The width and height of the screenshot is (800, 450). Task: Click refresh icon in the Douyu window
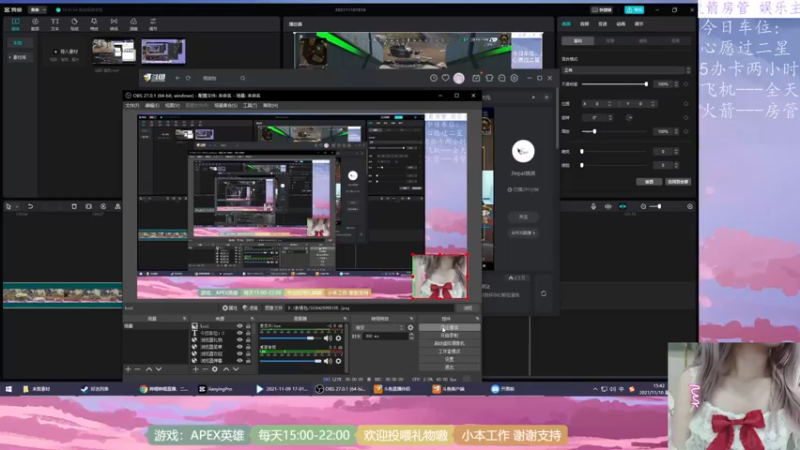pos(188,78)
